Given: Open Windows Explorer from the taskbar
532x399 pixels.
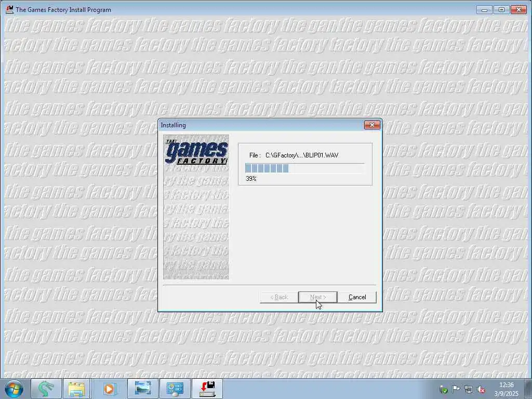Looking at the screenshot, I should [x=77, y=389].
